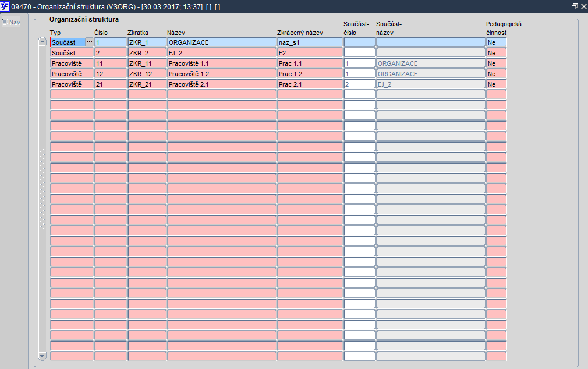Select Typ field of first row 'Součást'
Viewport: 588px width, 369px height.
[x=68, y=42]
